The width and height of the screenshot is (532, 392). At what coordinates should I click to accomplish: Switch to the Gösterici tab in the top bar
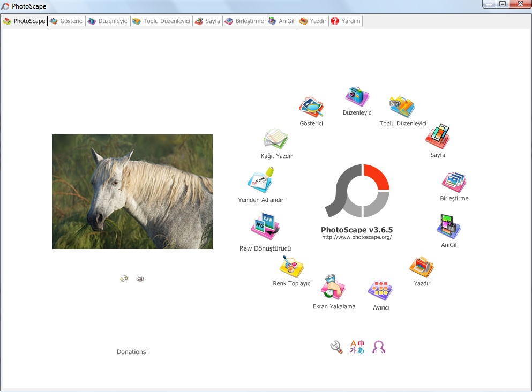[67, 21]
